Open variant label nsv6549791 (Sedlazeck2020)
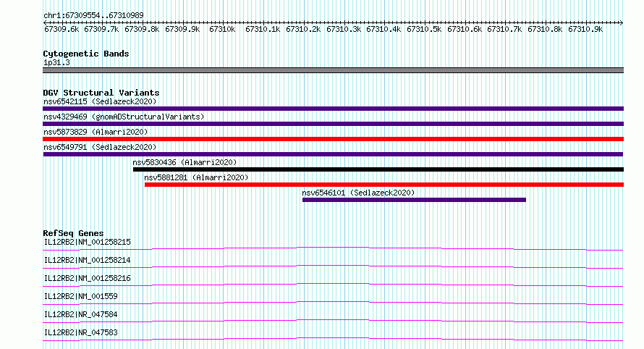Screen dimensions: 644x349 coord(100,147)
